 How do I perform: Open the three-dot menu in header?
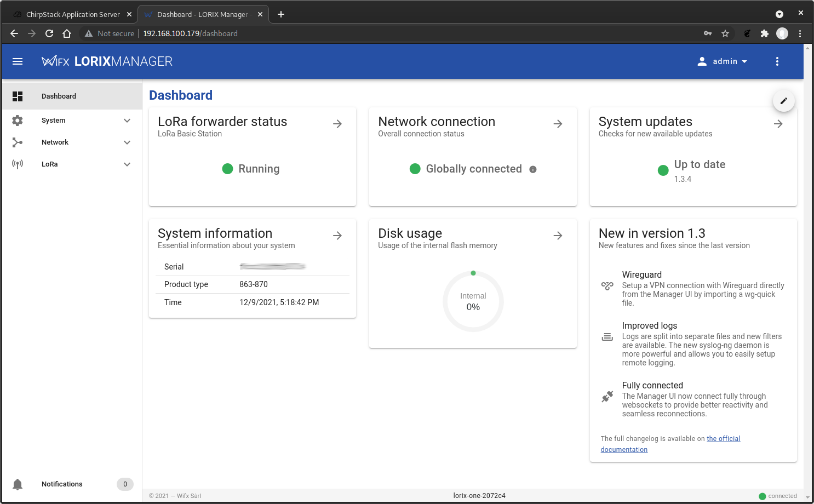click(777, 61)
